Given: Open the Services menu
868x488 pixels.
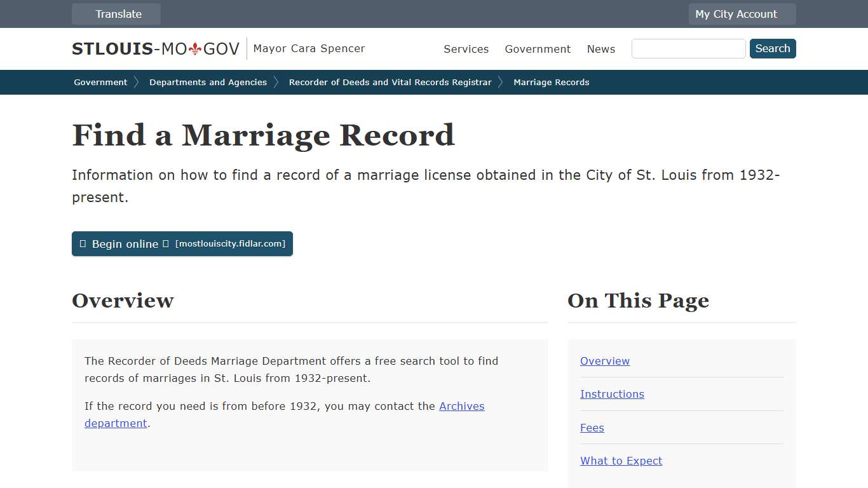Looking at the screenshot, I should 466,49.
